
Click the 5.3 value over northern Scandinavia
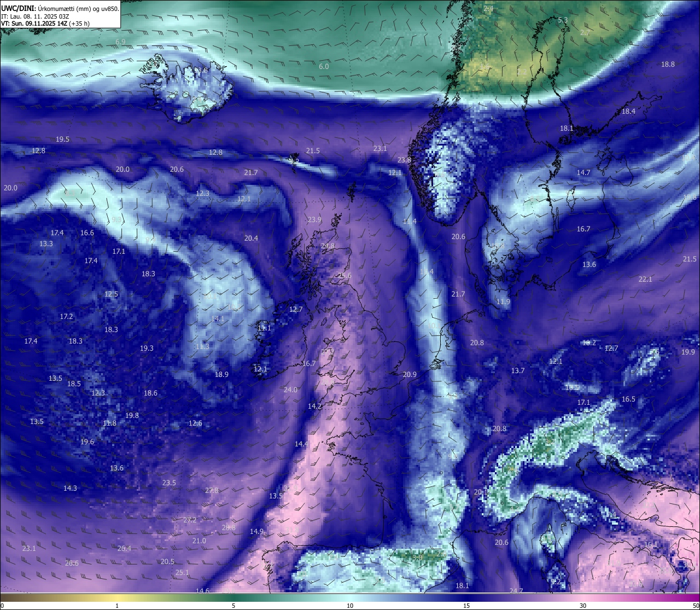[x=563, y=20]
